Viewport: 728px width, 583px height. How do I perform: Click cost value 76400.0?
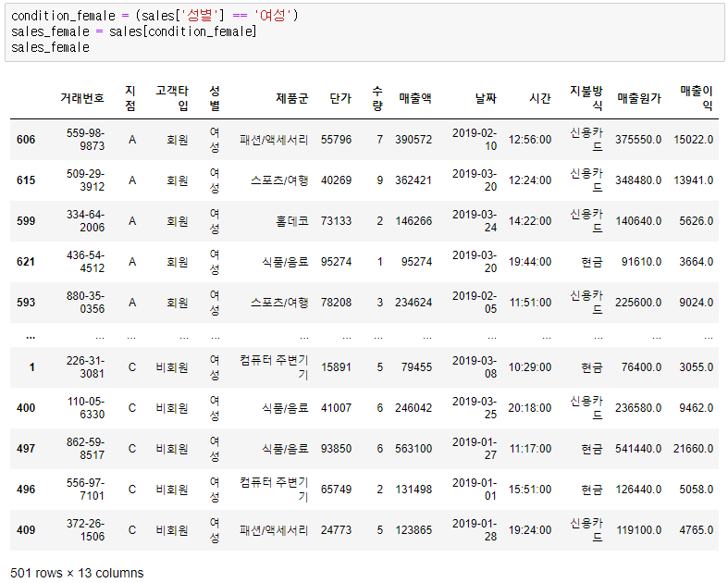tap(642, 367)
